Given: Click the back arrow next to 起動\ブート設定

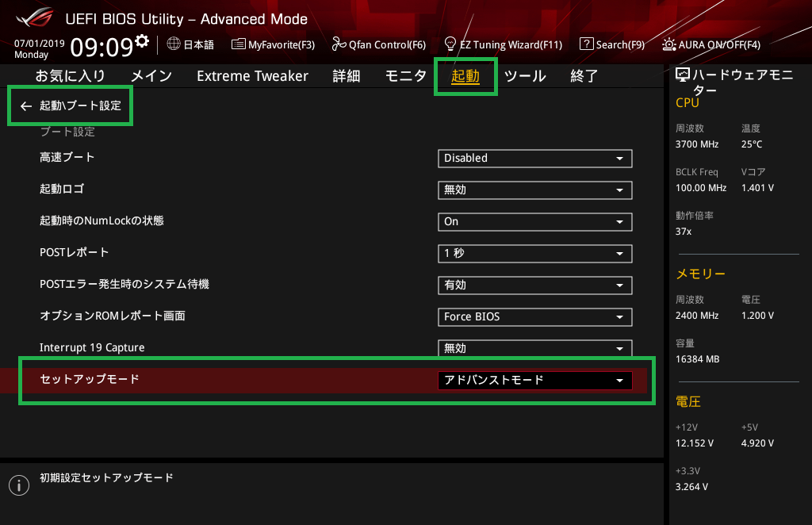Looking at the screenshot, I should point(26,106).
